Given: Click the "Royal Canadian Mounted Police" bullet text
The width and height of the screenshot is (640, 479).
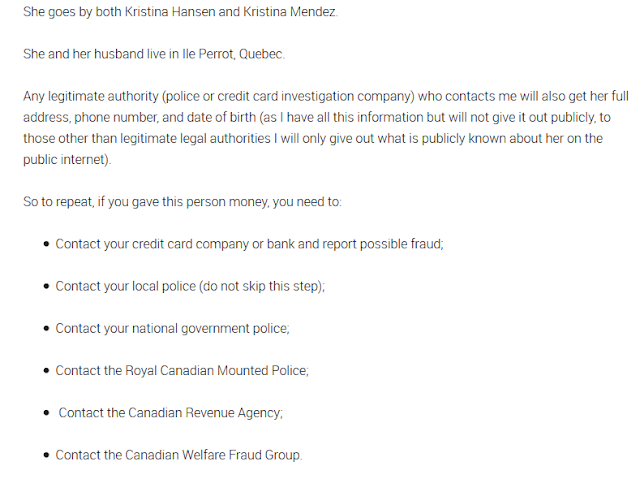Looking at the screenshot, I should tap(216, 370).
